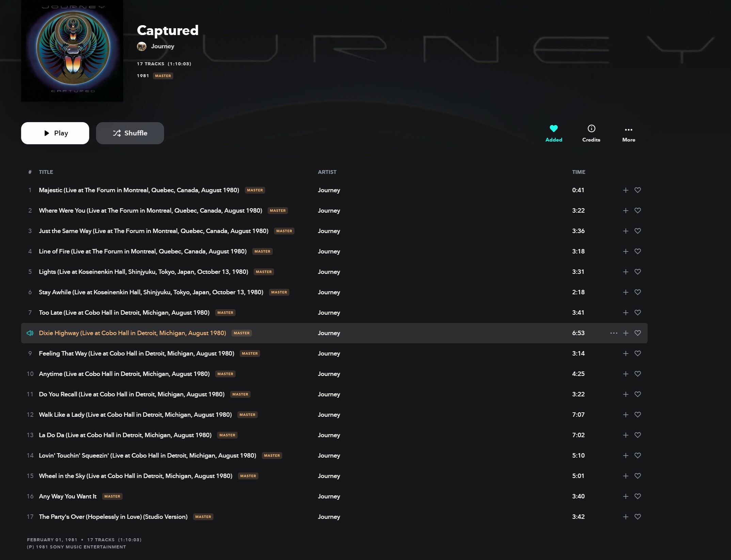The width and height of the screenshot is (731, 560).
Task: Favorite Wheel in the Sky track
Action: [638, 476]
